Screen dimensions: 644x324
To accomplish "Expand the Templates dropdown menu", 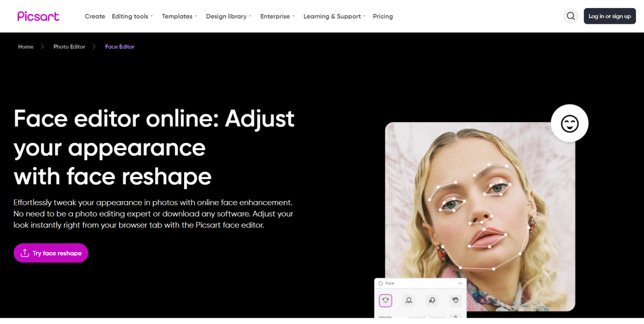I will [179, 16].
